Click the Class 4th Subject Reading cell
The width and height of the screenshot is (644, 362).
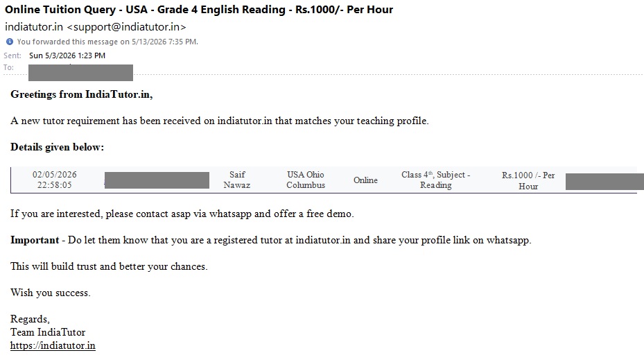click(x=436, y=180)
